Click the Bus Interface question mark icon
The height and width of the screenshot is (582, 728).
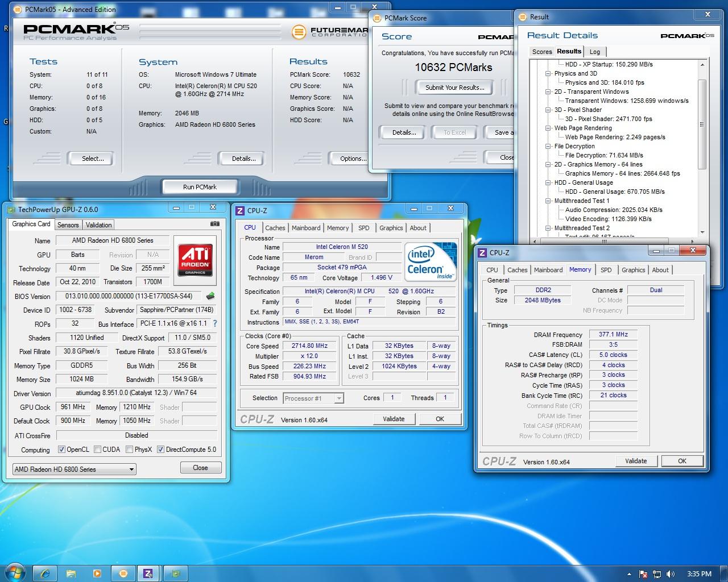[214, 323]
